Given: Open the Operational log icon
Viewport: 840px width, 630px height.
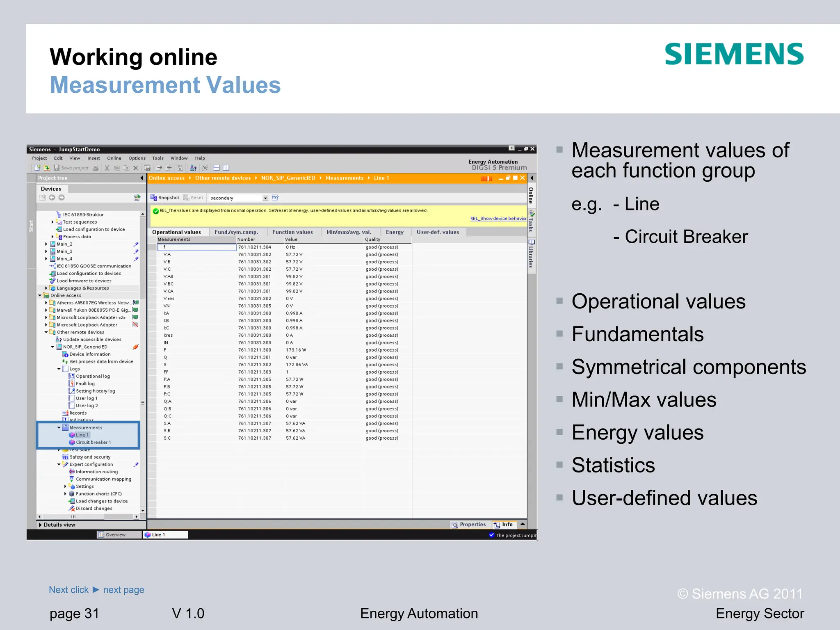Looking at the screenshot, I should click(72, 377).
